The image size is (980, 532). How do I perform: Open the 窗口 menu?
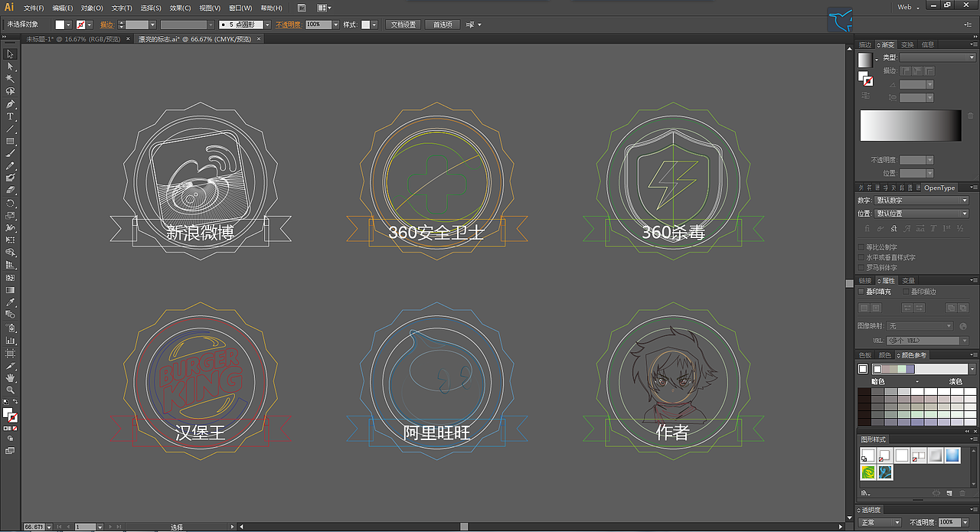pos(242,7)
